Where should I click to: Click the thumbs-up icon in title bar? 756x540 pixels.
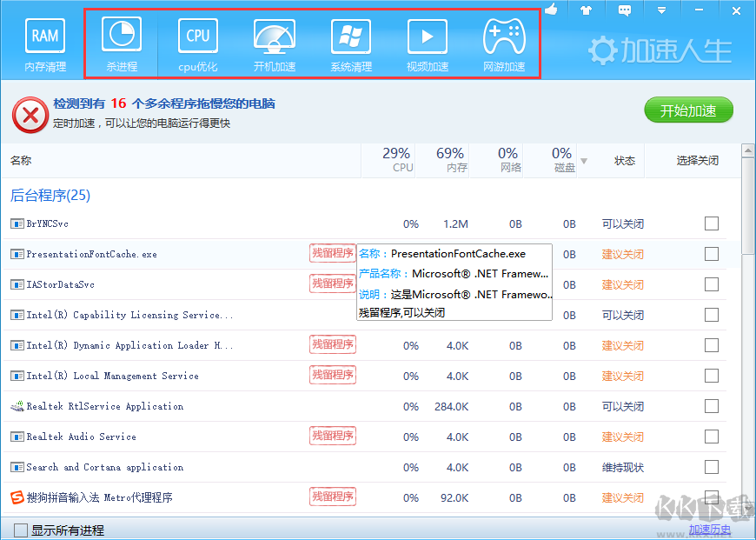[x=551, y=10]
